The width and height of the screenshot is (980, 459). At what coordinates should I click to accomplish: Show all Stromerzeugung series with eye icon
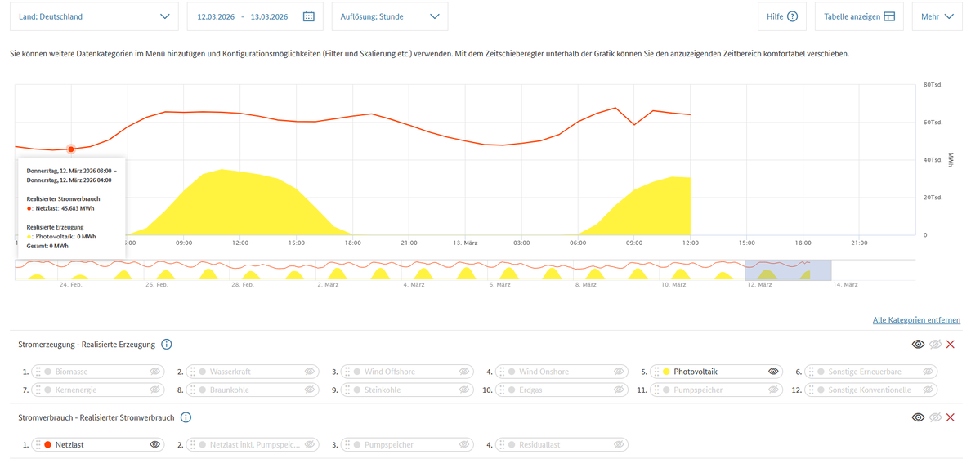(918, 344)
